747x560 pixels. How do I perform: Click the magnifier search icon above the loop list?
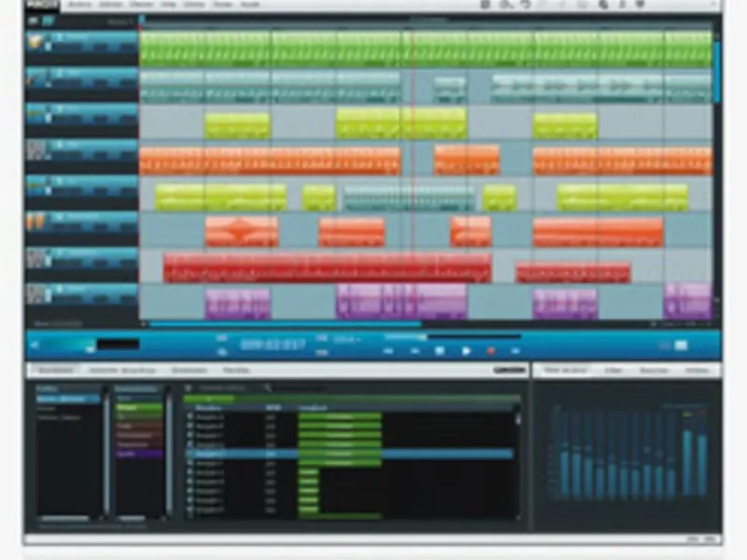click(268, 388)
